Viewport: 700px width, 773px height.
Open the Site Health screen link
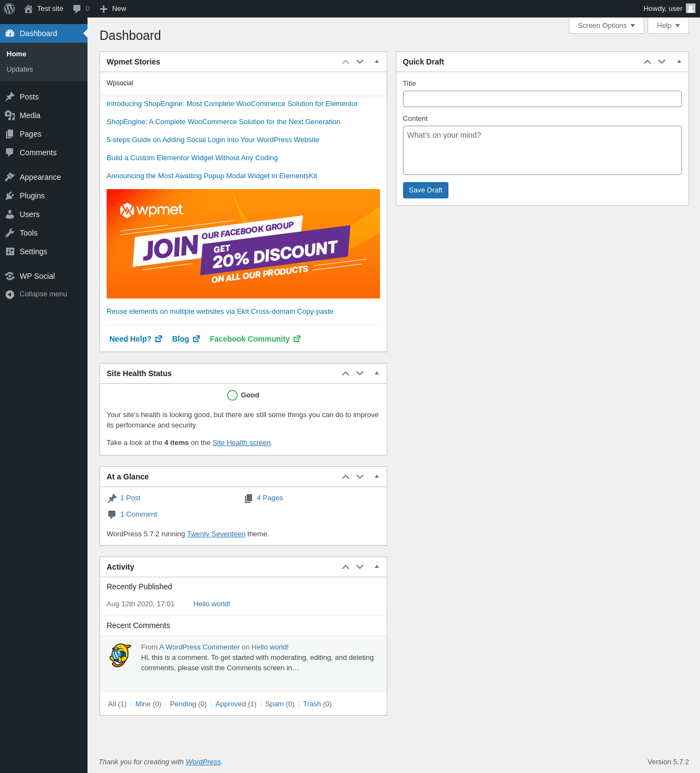(x=242, y=443)
